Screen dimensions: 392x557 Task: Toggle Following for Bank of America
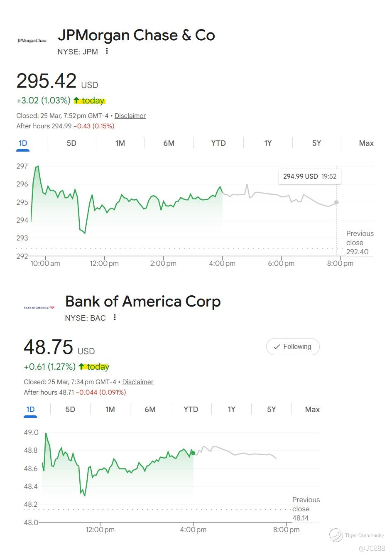click(x=293, y=347)
